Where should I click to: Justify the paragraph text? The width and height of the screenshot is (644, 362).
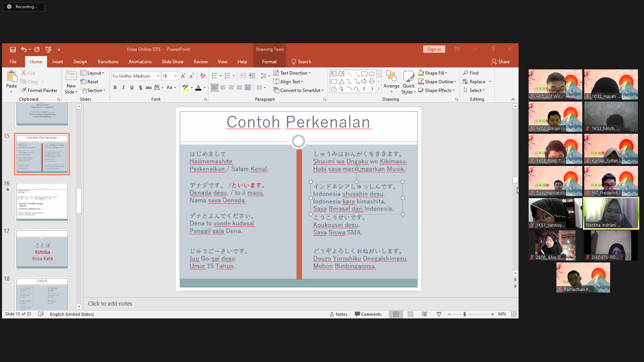(239, 88)
